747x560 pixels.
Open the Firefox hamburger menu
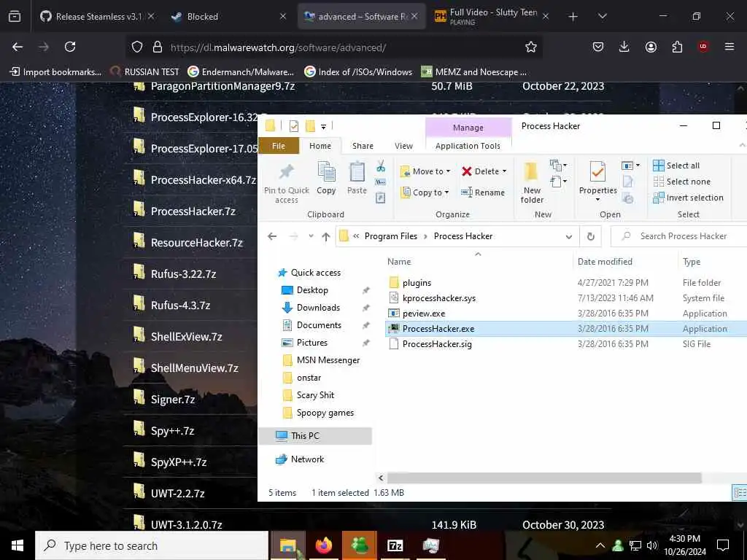[729, 47]
